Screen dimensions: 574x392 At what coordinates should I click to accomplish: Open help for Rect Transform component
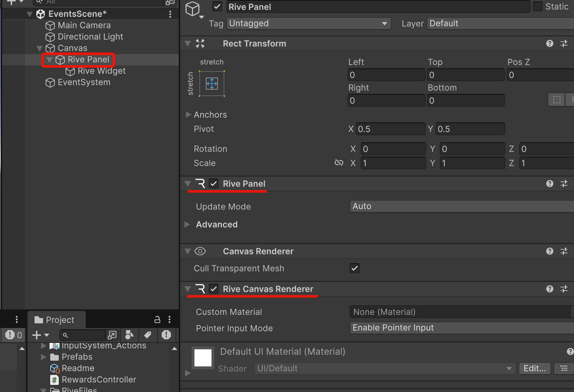pyautogui.click(x=550, y=43)
